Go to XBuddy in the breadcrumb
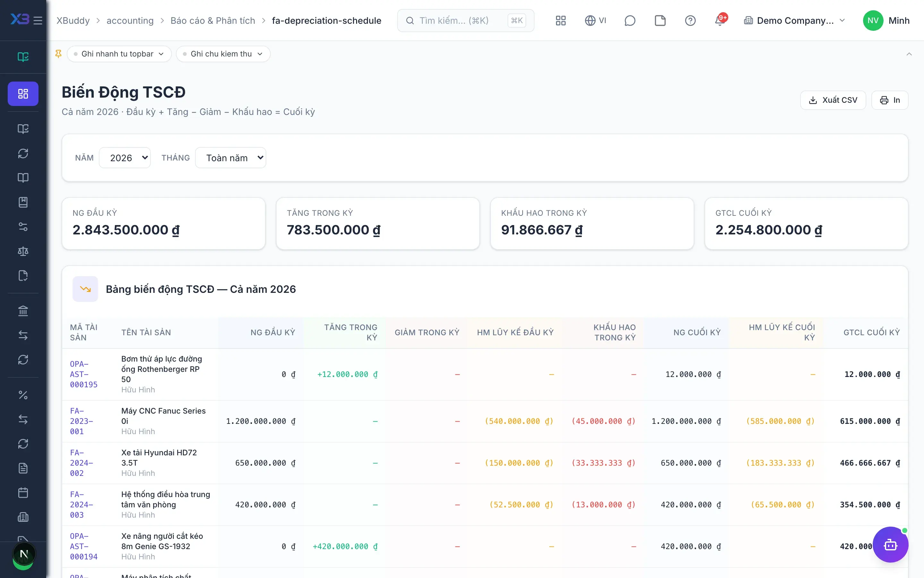 coord(73,20)
